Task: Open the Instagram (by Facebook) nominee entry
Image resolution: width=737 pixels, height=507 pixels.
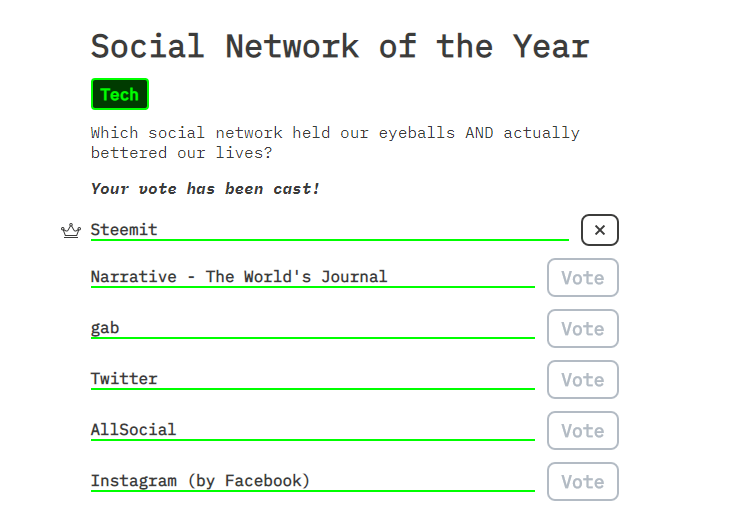Action: click(200, 481)
